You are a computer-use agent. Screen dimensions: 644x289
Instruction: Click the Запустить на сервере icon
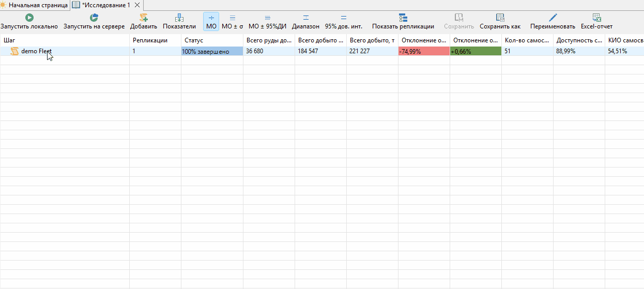[x=94, y=18]
